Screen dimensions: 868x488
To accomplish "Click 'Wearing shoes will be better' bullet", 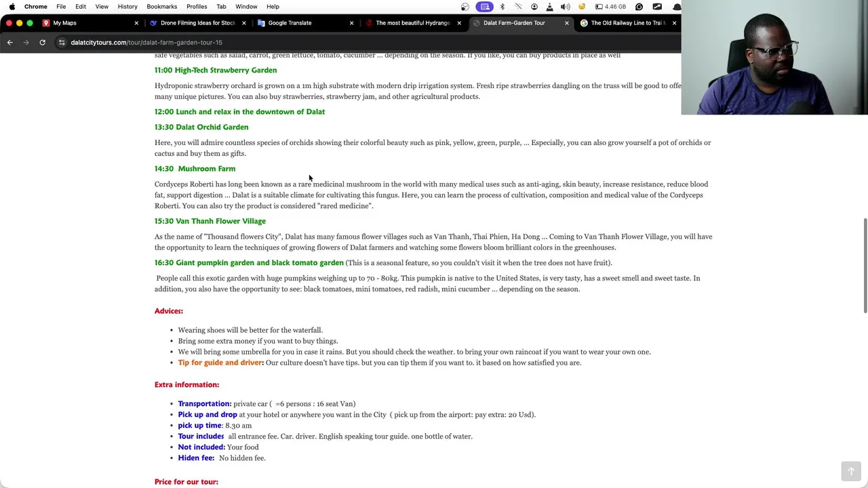I will [x=250, y=330].
